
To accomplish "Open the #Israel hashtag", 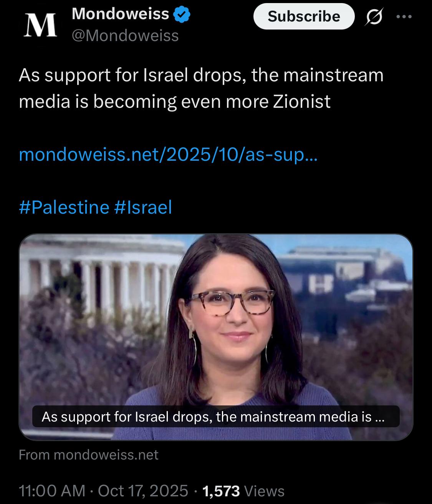I will tap(143, 208).
